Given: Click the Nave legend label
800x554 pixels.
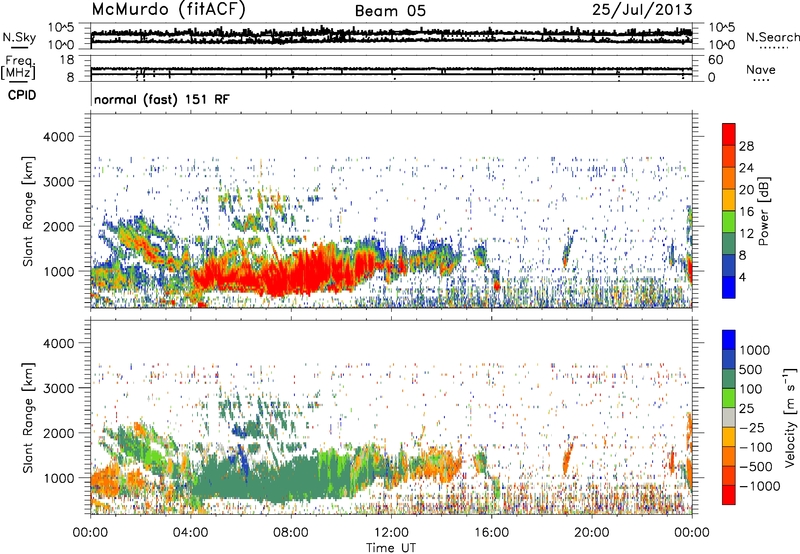Looking at the screenshot, I should (761, 70).
